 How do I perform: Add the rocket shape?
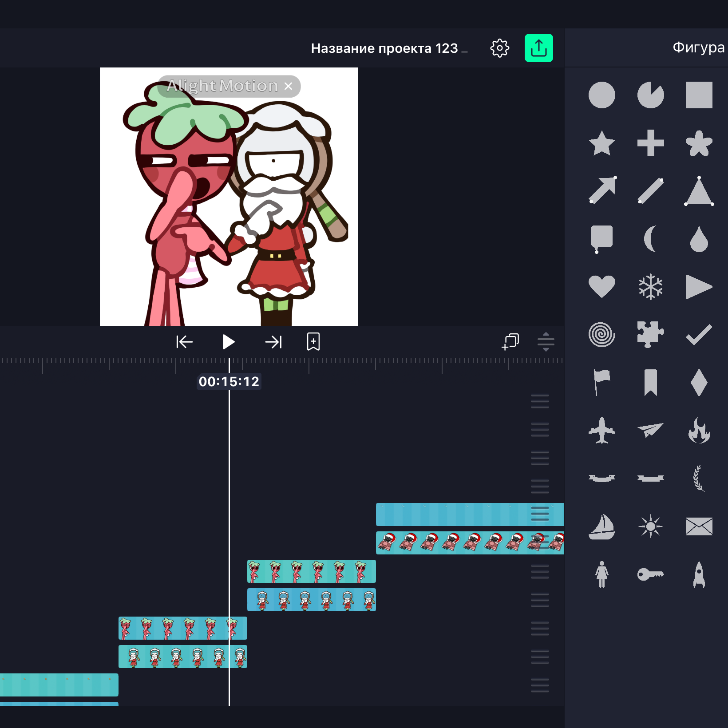(699, 574)
